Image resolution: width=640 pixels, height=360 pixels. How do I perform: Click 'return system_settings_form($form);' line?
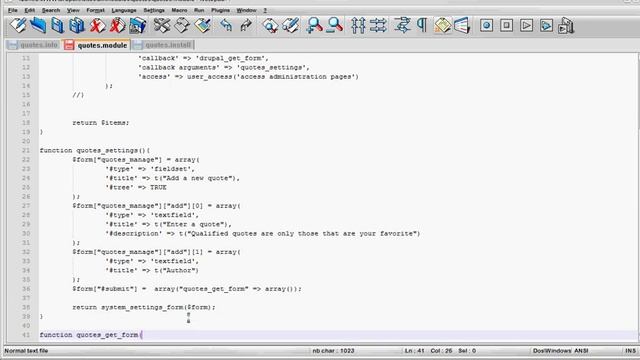144,307
